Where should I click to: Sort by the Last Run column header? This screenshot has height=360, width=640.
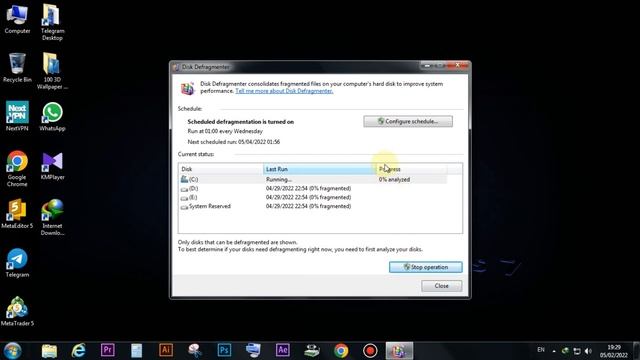coord(320,169)
